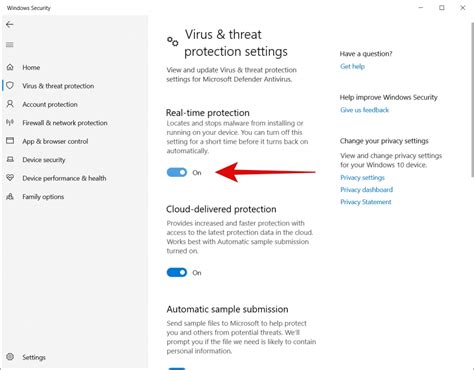Go back using the back arrow
The image size is (474, 370).
(10, 25)
